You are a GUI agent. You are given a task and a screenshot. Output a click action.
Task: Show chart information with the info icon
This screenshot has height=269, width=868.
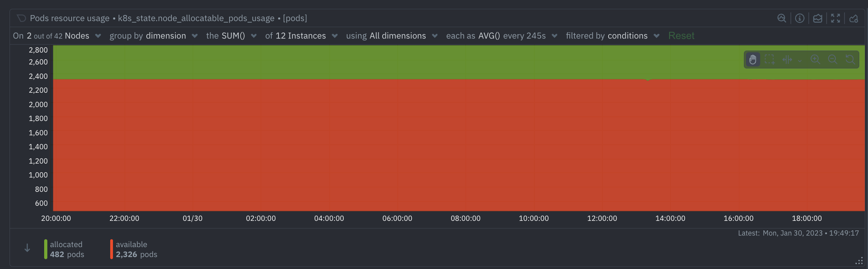[800, 18]
